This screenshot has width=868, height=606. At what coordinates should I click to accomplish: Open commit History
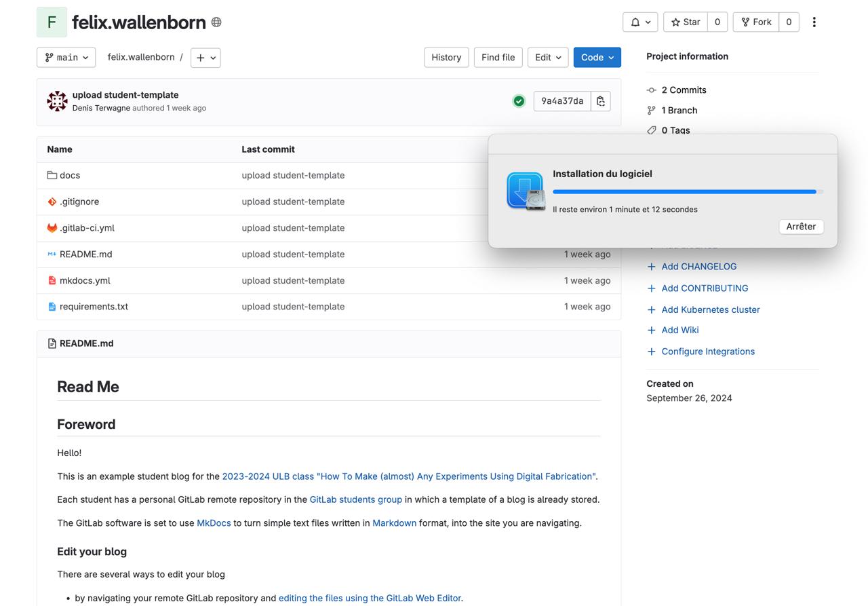(446, 58)
